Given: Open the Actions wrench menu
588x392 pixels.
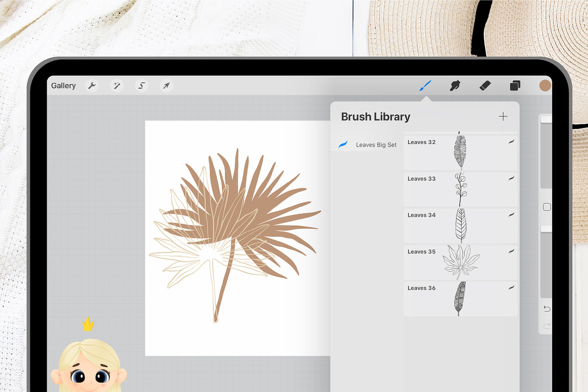Looking at the screenshot, I should pos(92,86).
